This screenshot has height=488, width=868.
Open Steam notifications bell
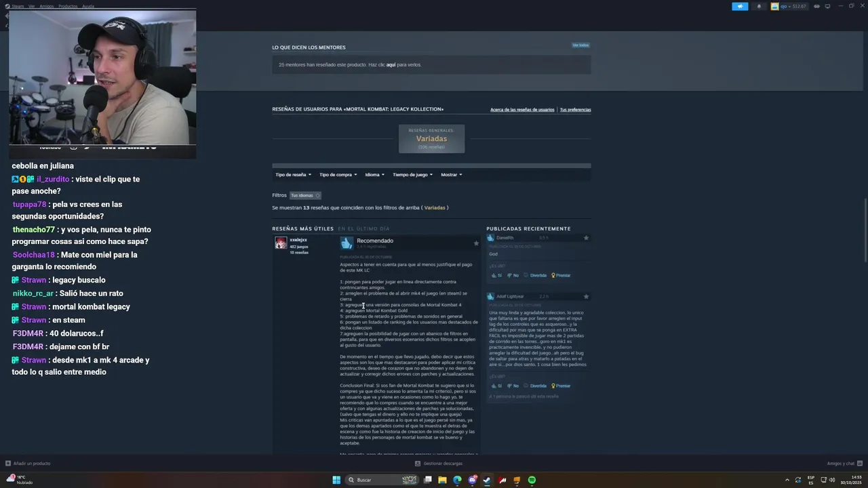pos(759,6)
